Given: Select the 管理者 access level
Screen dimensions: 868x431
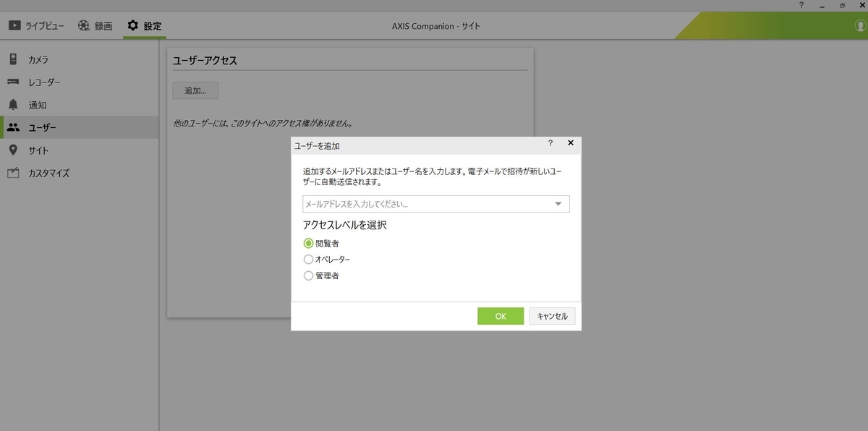Looking at the screenshot, I should point(309,276).
